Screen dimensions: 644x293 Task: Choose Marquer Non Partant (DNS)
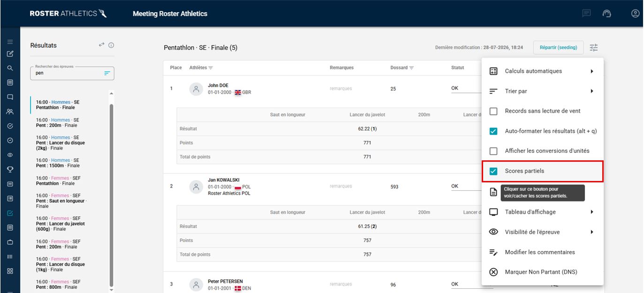coord(542,272)
